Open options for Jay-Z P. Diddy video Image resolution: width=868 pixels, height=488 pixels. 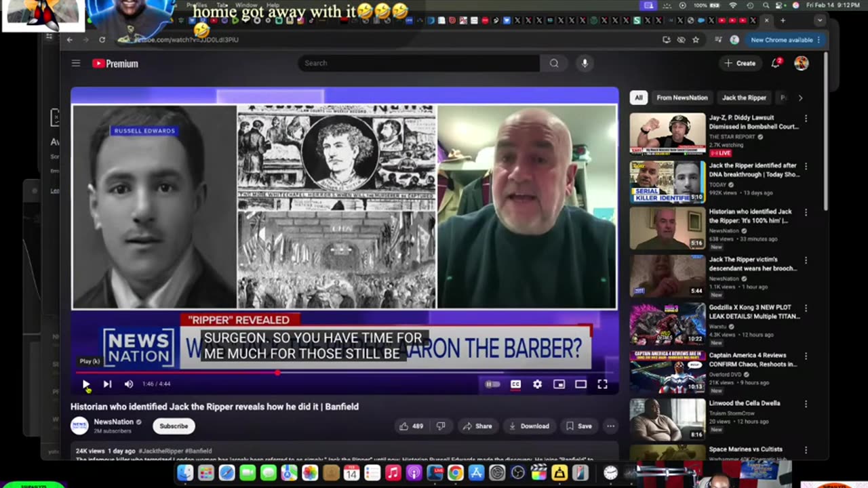(x=806, y=119)
